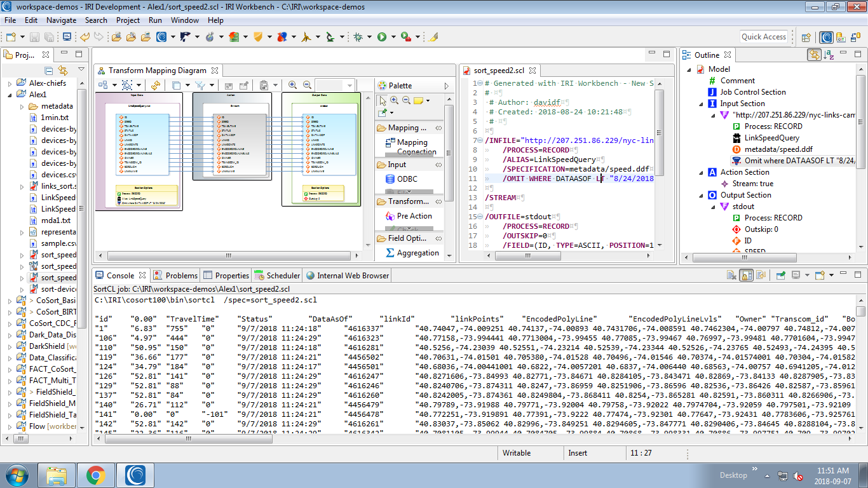Click the editor vertical scrollbar
Image resolution: width=868 pixels, height=488 pixels.
tap(660, 165)
